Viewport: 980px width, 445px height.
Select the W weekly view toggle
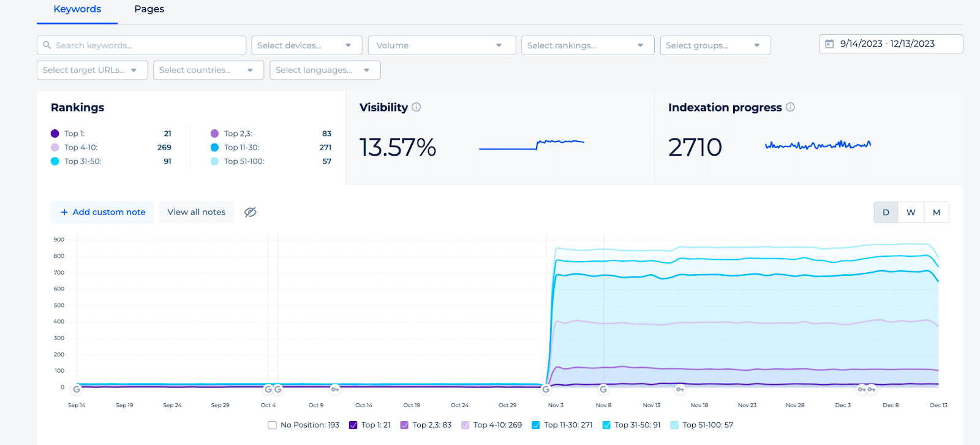click(x=911, y=212)
